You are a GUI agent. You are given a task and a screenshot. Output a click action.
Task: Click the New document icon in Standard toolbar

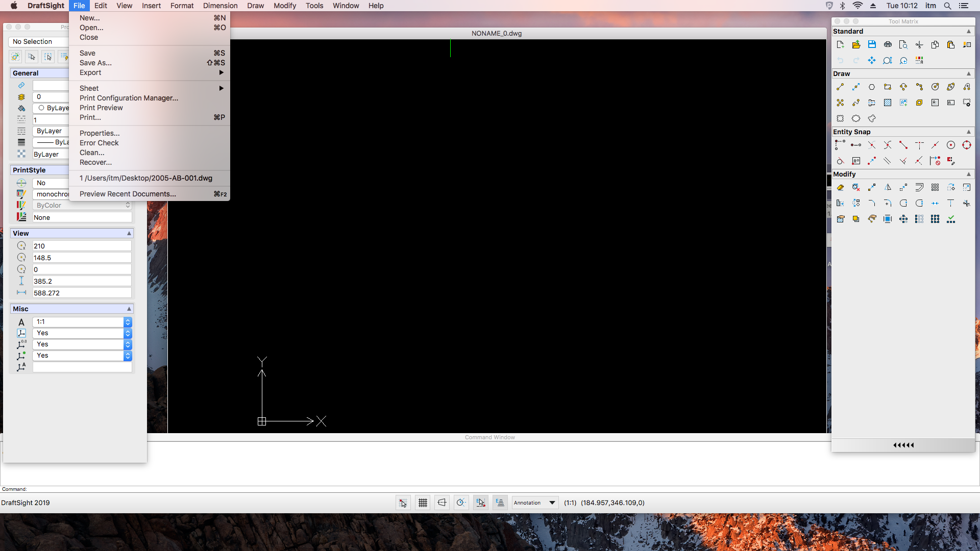(840, 45)
